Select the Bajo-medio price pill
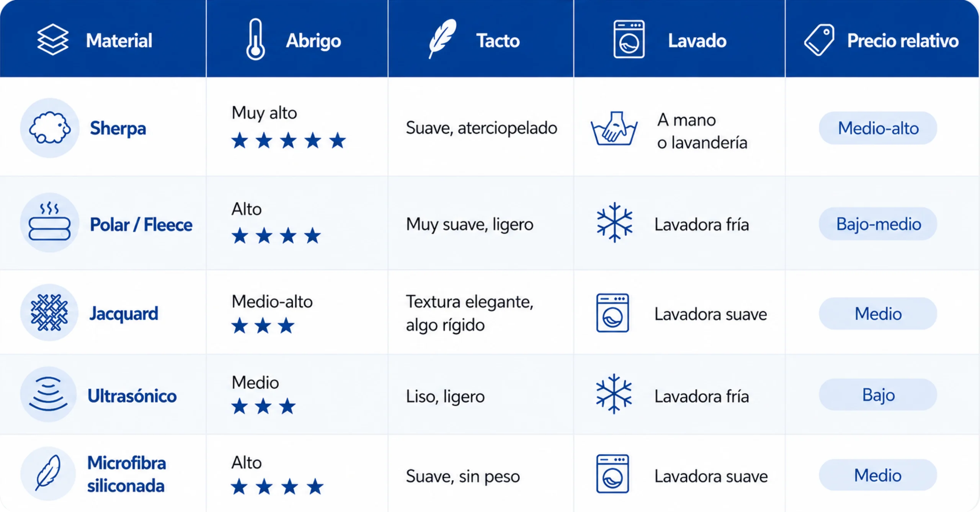 878,224
